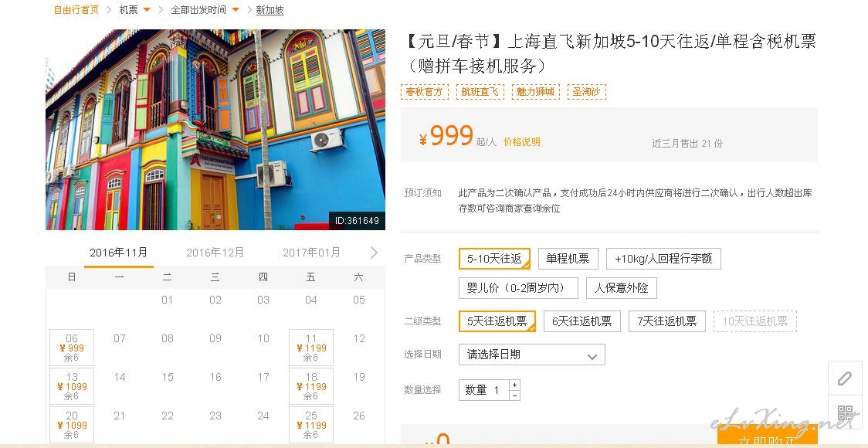Expand the 全部出发时间 dropdown arrow
The image size is (868, 448).
(x=236, y=10)
